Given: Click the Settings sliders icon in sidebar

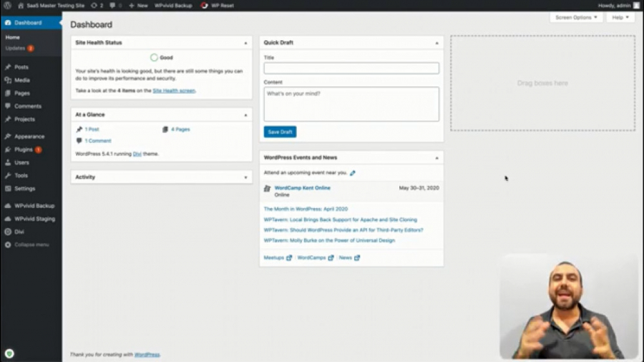Looking at the screenshot, I should tap(8, 188).
